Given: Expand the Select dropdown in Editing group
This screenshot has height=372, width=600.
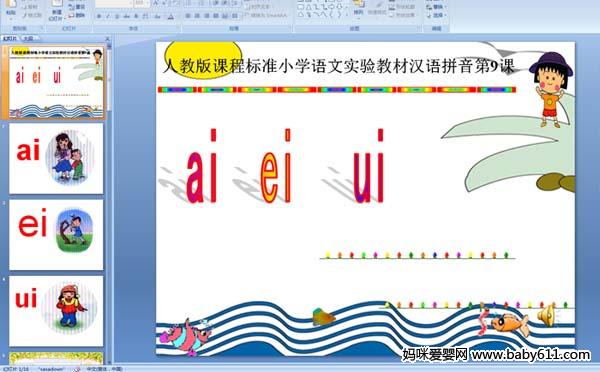Looking at the screenshot, I should click(446, 15).
